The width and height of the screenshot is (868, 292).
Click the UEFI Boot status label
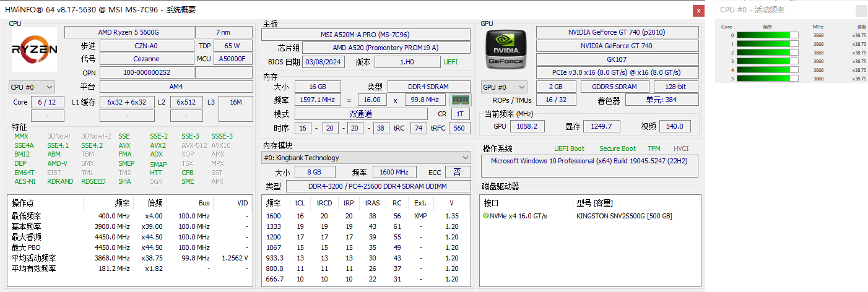(569, 148)
